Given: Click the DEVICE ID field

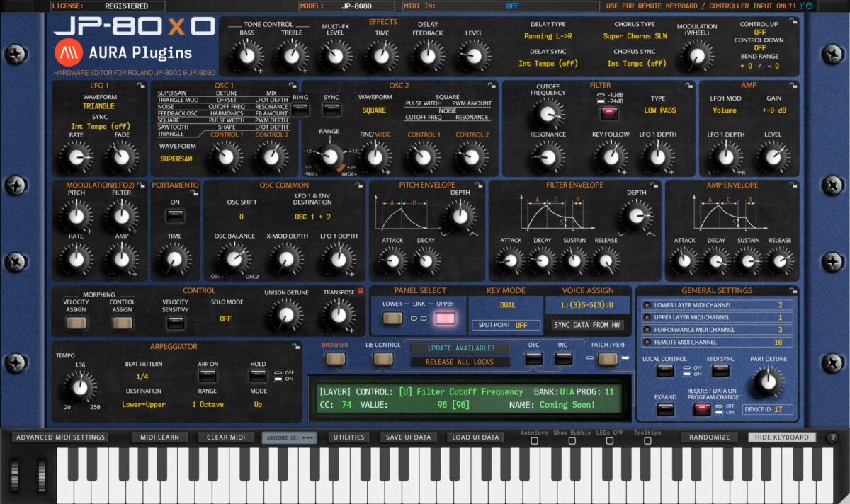Looking at the screenshot, I should coord(768,410).
